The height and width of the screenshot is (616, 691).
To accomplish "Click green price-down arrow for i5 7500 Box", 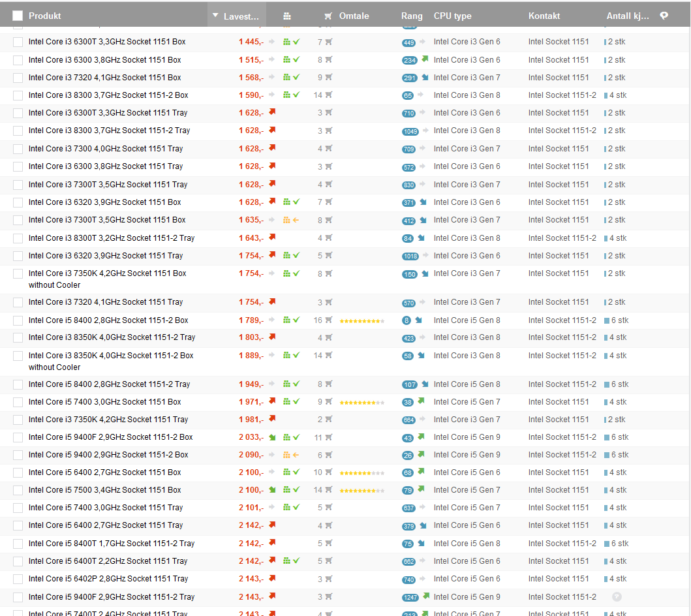I will click(272, 489).
